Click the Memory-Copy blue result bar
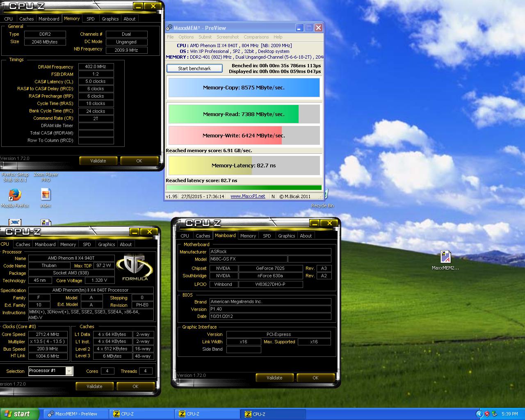Viewport: 525px width, 420px height. point(244,88)
